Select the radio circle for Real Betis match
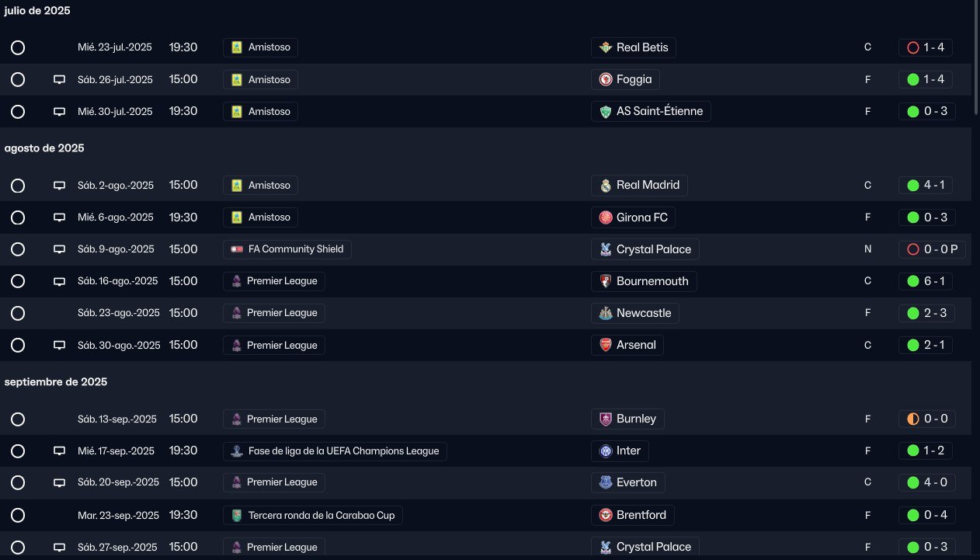This screenshot has width=980, height=560. click(18, 48)
